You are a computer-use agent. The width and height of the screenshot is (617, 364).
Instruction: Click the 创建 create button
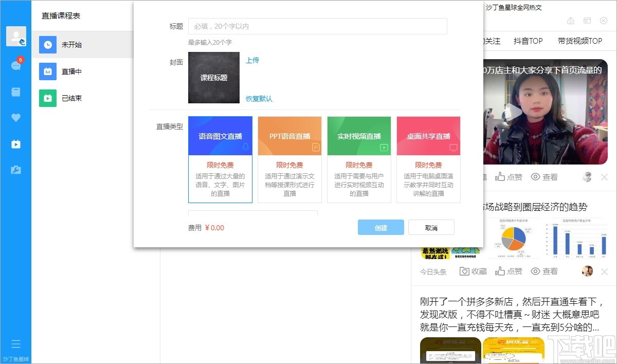click(380, 227)
